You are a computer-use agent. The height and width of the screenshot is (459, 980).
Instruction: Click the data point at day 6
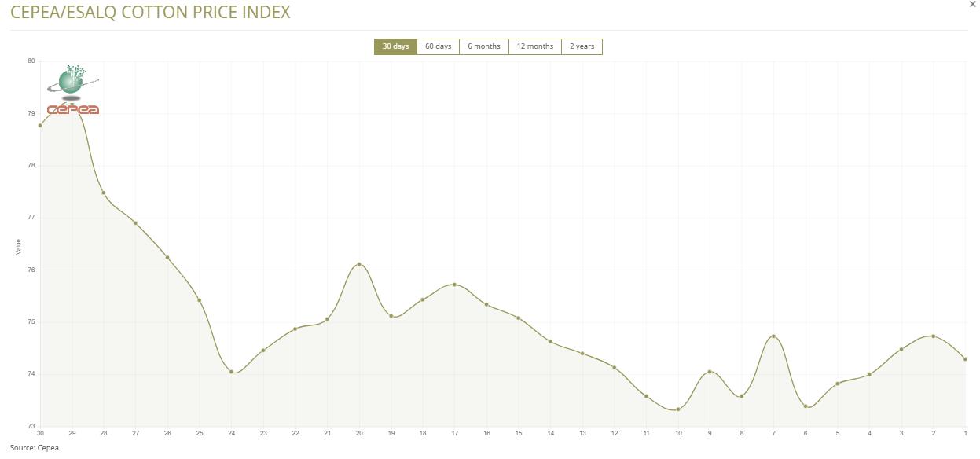point(806,406)
